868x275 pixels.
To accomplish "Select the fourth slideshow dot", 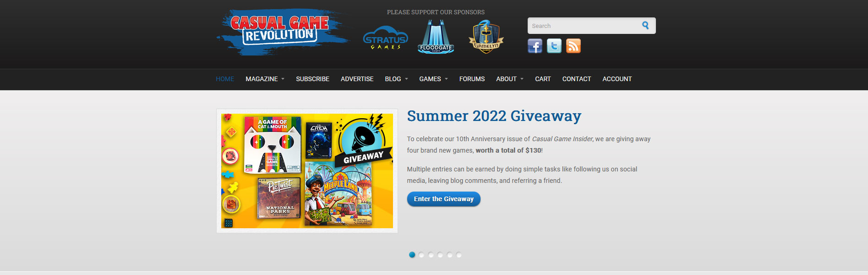I will 440,255.
